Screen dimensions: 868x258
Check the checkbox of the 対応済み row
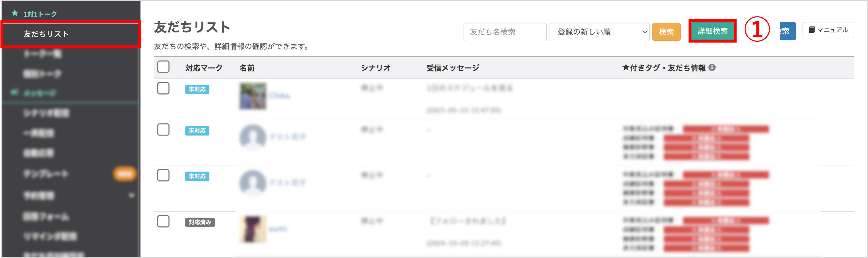163,221
